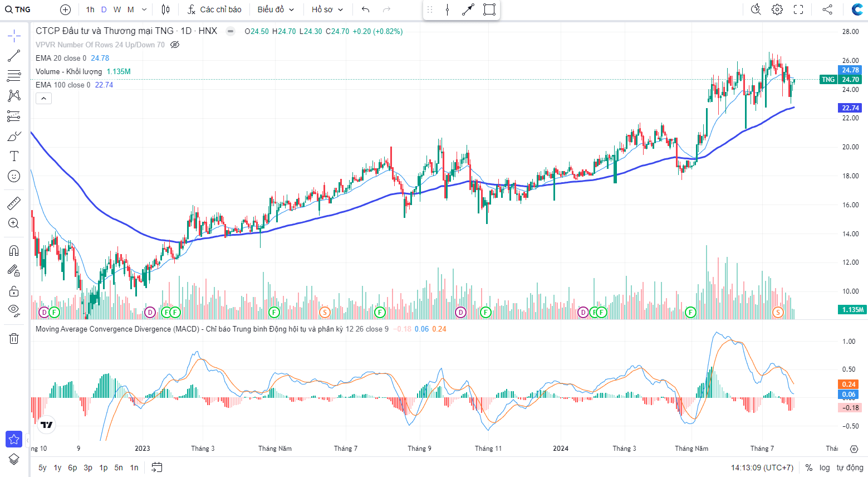Open chart settings gear

pos(777,9)
